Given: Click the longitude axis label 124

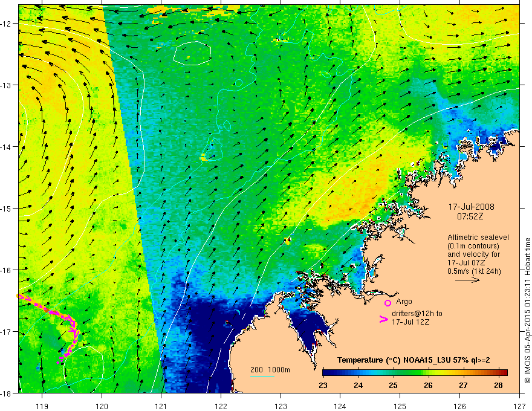Looking at the screenshot, I should (340, 406).
